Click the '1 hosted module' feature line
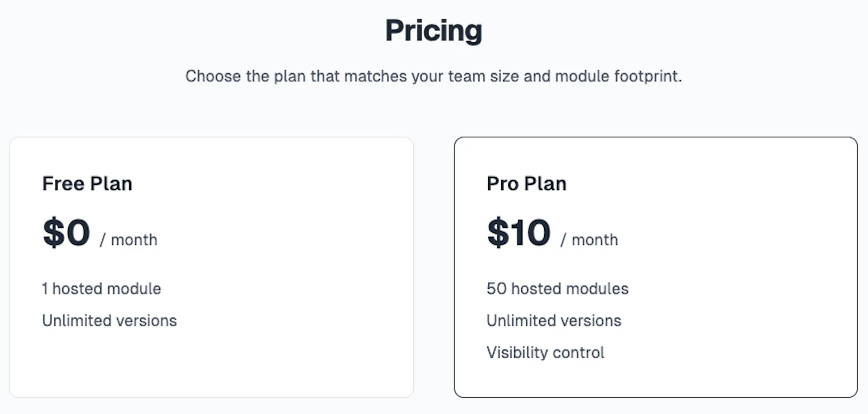The image size is (868, 414). tap(101, 289)
